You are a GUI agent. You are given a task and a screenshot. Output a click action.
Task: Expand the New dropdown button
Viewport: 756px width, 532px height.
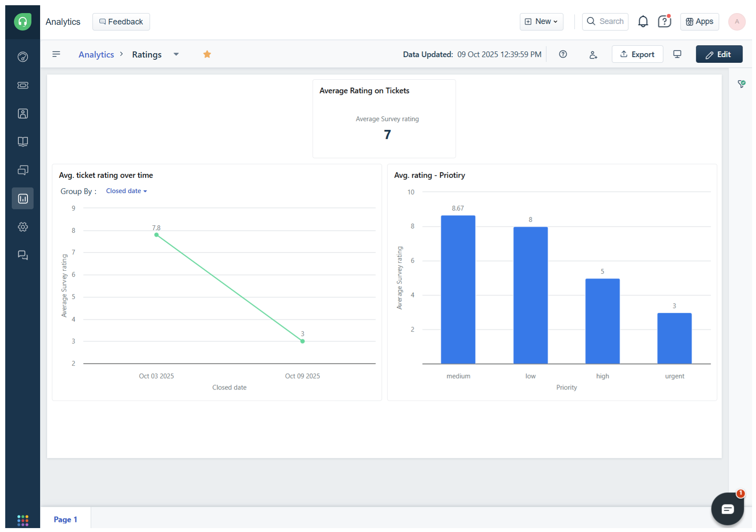coord(541,21)
